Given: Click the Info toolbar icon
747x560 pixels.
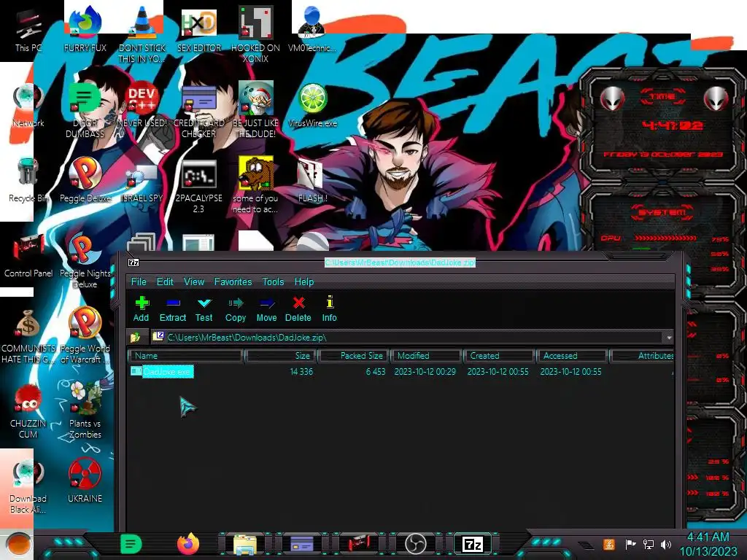Looking at the screenshot, I should (329, 308).
